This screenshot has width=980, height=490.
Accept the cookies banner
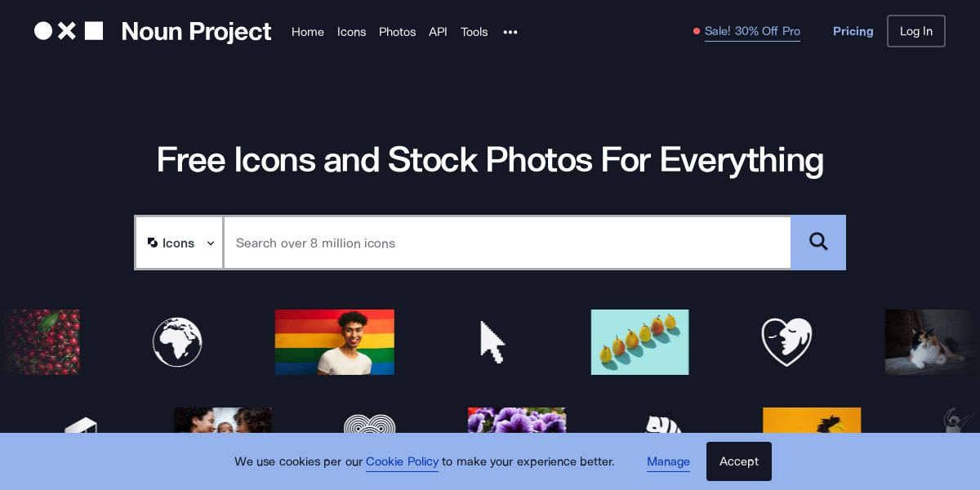tap(739, 461)
